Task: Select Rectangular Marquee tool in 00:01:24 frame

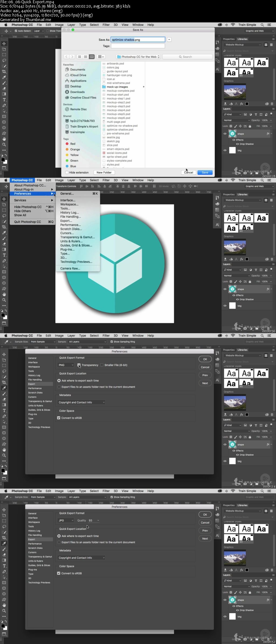Action: pyautogui.click(x=4, y=365)
